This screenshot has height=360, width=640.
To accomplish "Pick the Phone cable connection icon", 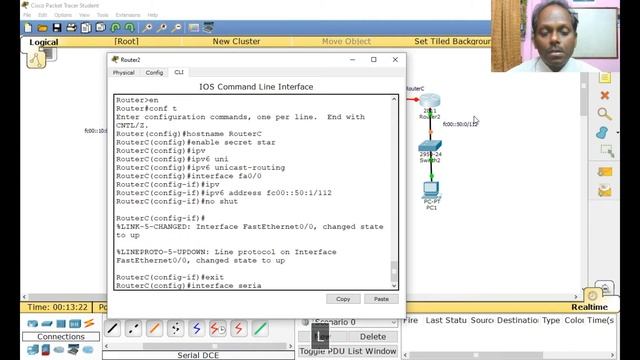I will [176, 329].
